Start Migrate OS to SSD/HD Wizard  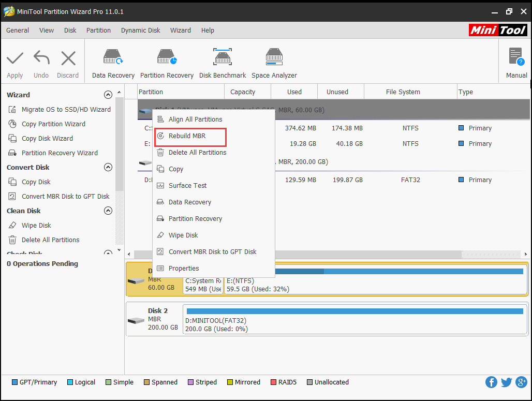tap(60, 110)
